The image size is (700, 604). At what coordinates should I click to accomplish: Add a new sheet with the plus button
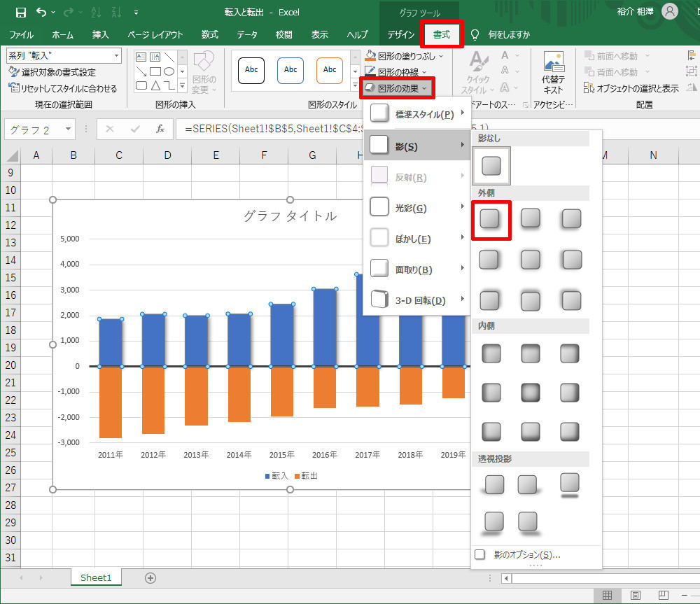coord(150,578)
